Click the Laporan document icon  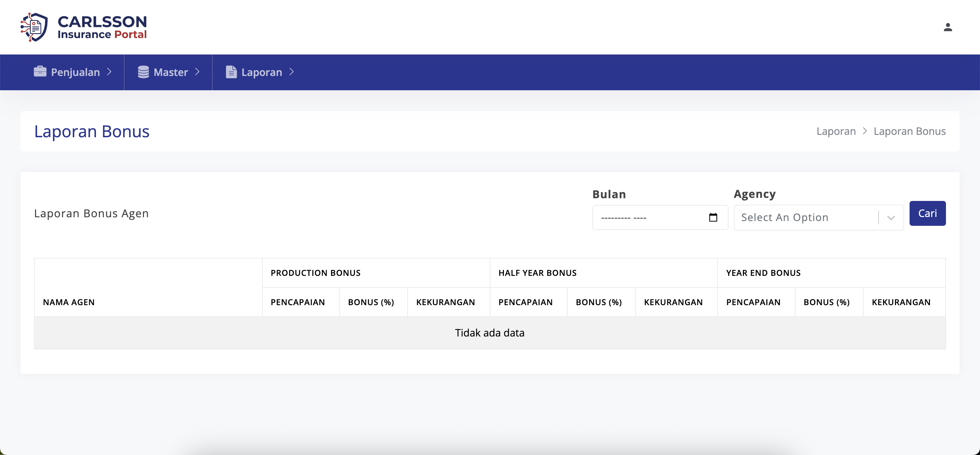(x=231, y=72)
